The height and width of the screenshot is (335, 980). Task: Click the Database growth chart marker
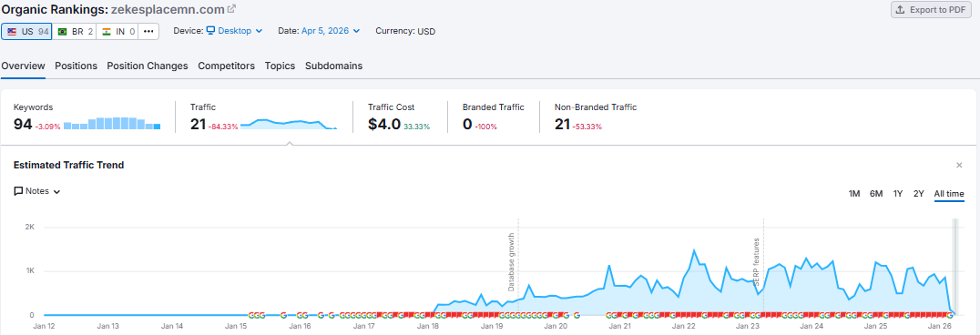click(511, 262)
